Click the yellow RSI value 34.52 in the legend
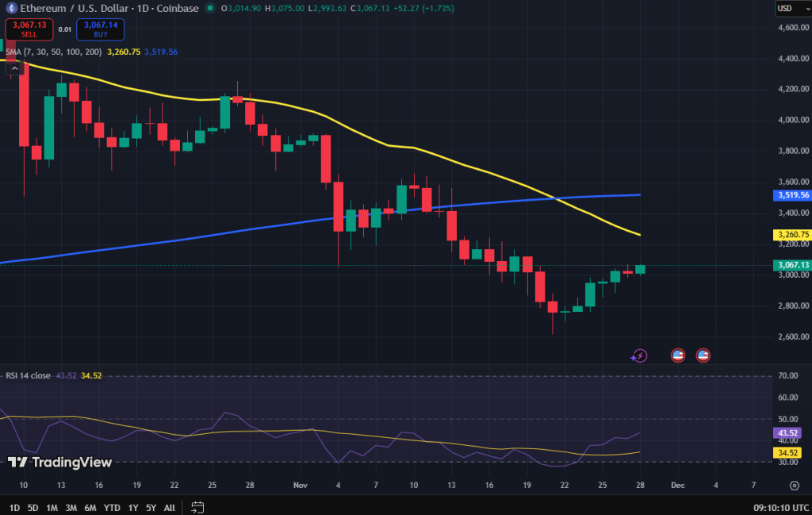This screenshot has height=515, width=812. 91,375
